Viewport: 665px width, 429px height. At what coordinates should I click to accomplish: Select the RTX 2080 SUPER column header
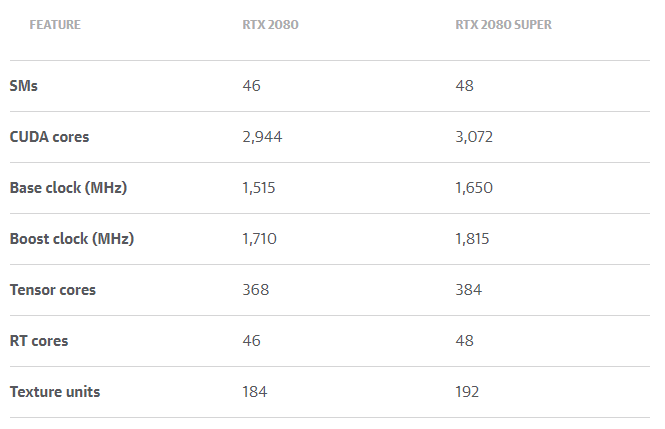pyautogui.click(x=503, y=25)
